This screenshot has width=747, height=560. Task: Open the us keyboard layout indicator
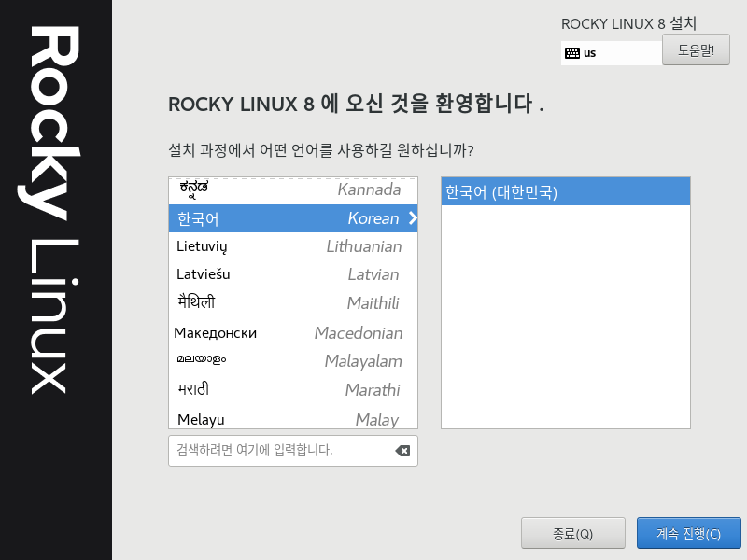[612, 53]
